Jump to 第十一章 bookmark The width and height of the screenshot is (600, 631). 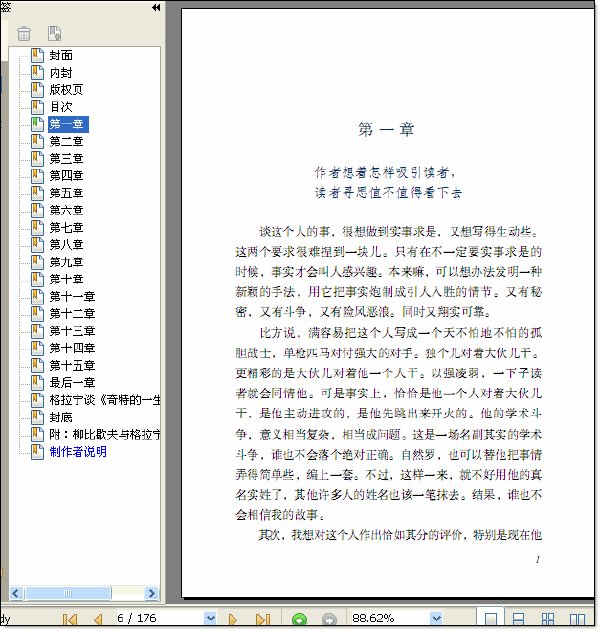(72, 297)
